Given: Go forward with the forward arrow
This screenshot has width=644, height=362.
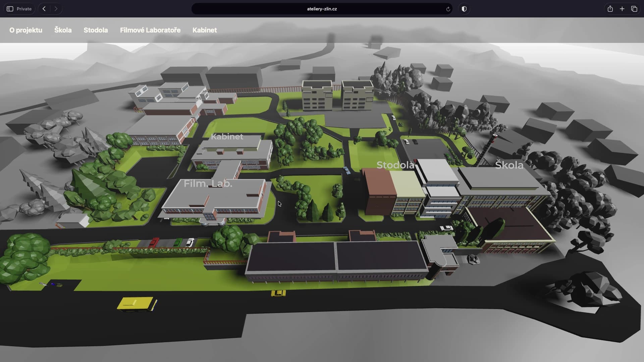Looking at the screenshot, I should pos(56,9).
